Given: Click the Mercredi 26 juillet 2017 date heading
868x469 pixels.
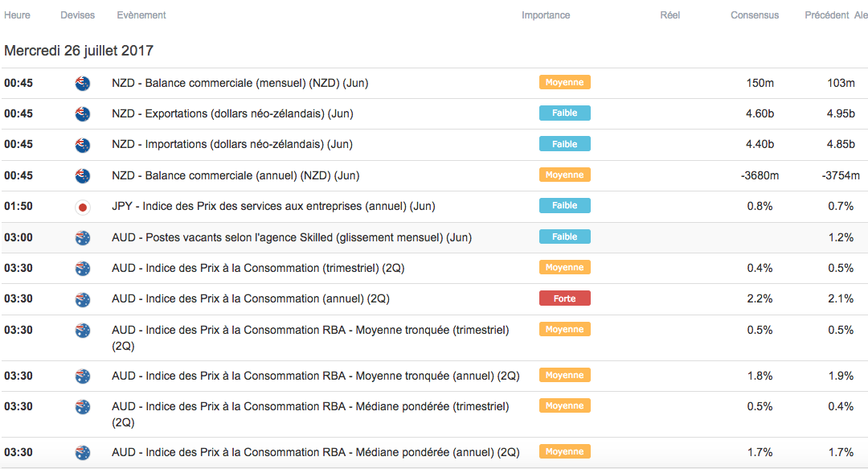Looking at the screenshot, I should 79,51.
